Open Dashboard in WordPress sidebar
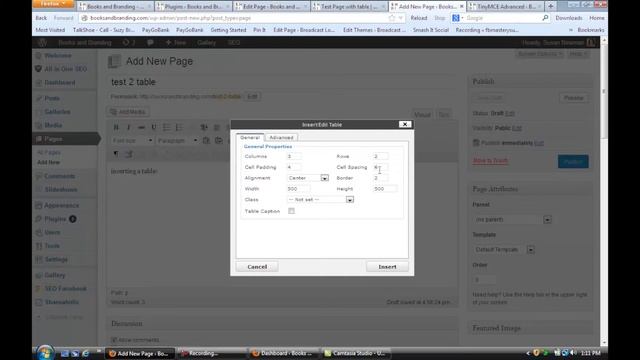 click(60, 82)
